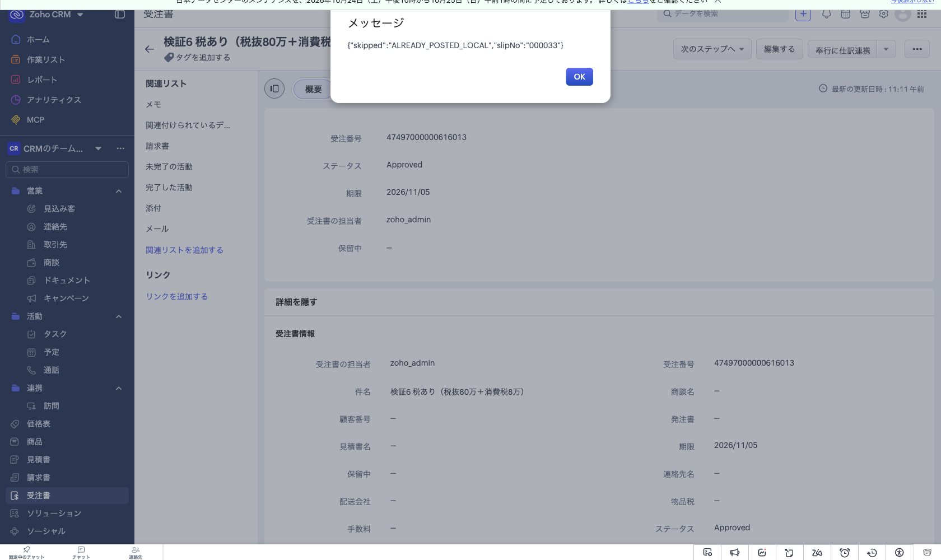
Task: Open アナリティクス in the sidebar
Action: coord(54,100)
